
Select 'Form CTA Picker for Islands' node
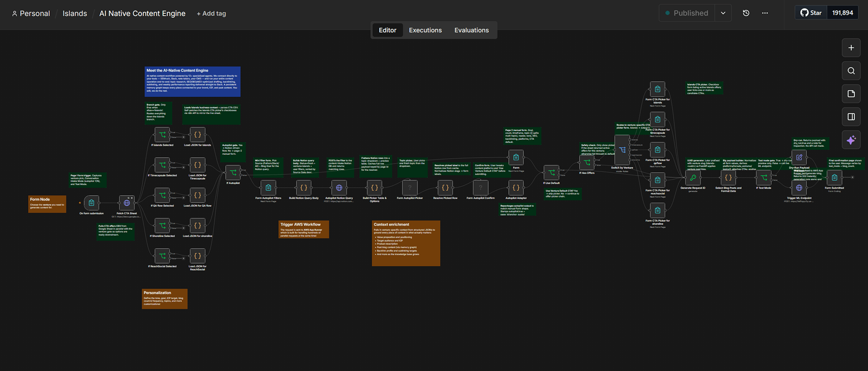point(658,89)
